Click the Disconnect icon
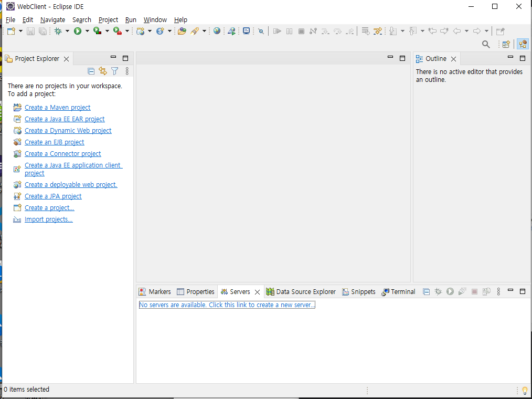The height and width of the screenshot is (399, 532). (x=313, y=31)
